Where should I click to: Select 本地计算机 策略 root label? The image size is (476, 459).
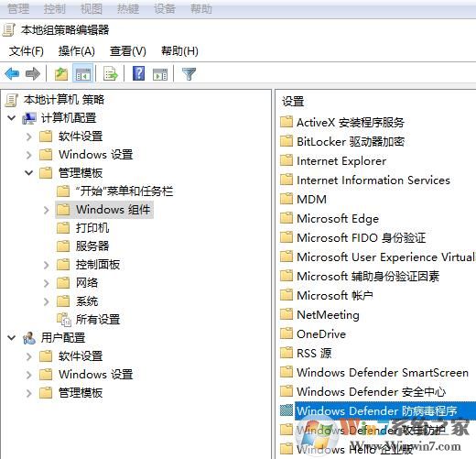point(64,100)
